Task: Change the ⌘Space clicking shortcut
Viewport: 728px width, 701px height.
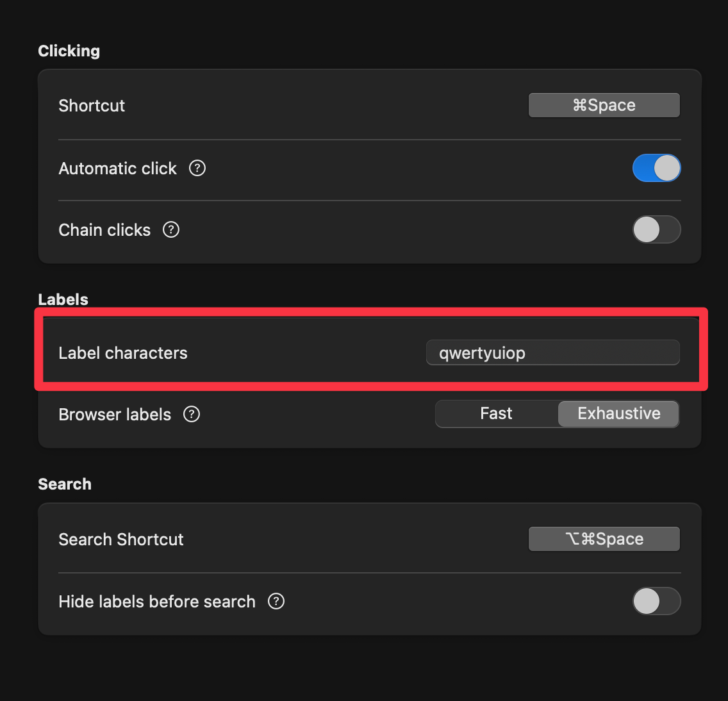Action: click(x=604, y=105)
